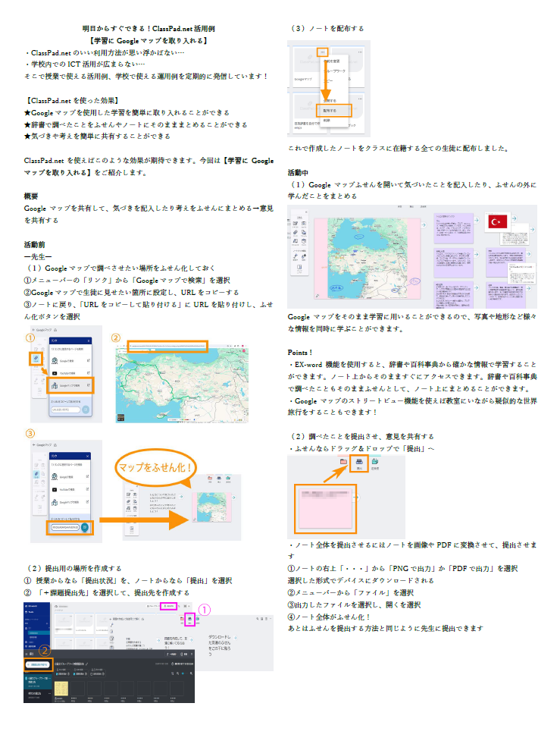Click the magenta-boxed submit icon marked ①
This screenshot has width=560, height=744.
189,619
